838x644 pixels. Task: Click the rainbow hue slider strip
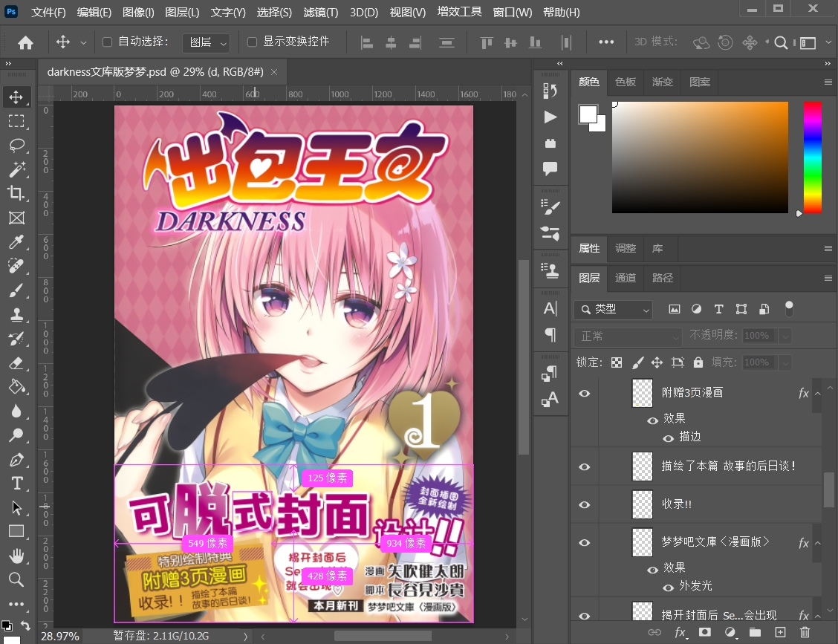812,157
